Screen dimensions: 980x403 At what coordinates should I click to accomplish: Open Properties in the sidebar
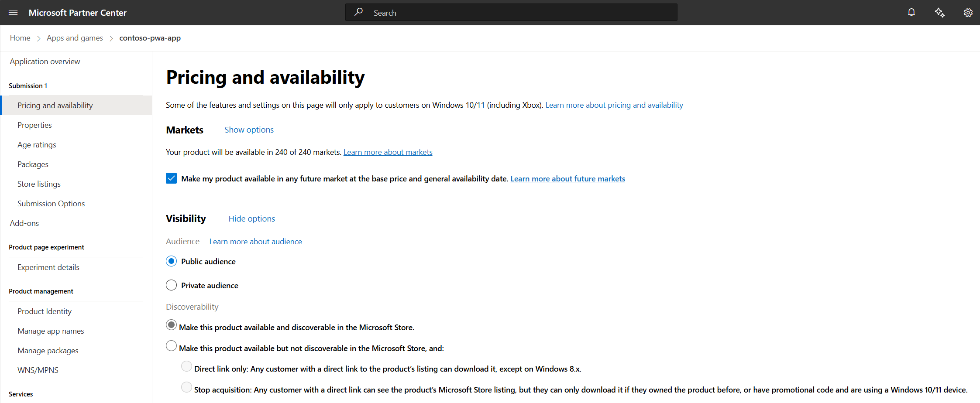(34, 125)
